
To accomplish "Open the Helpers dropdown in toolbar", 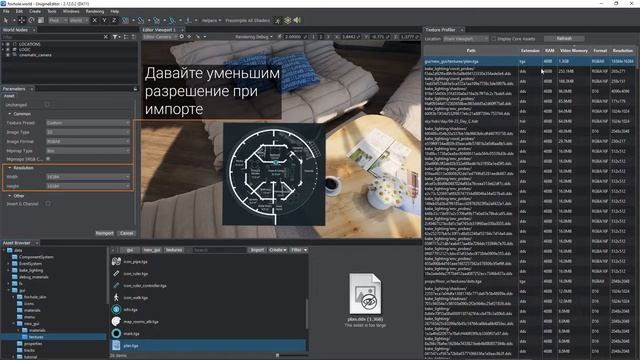I will click(211, 20).
